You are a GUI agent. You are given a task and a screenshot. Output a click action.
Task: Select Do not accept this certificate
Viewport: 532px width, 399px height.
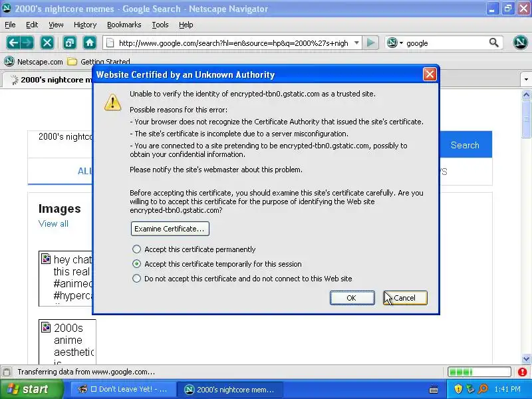pos(136,278)
